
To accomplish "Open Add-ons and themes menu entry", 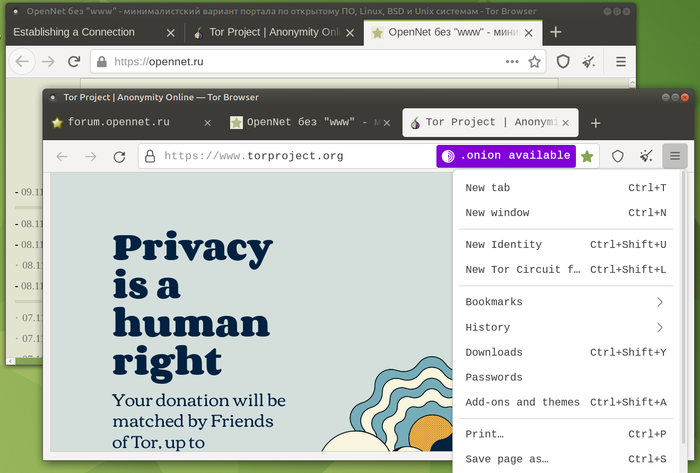I will 566,402.
